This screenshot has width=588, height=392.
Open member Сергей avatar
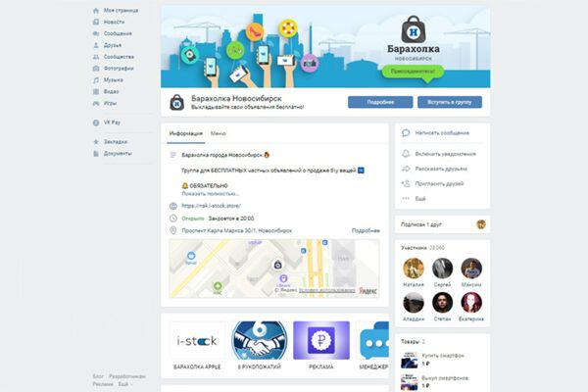click(443, 269)
